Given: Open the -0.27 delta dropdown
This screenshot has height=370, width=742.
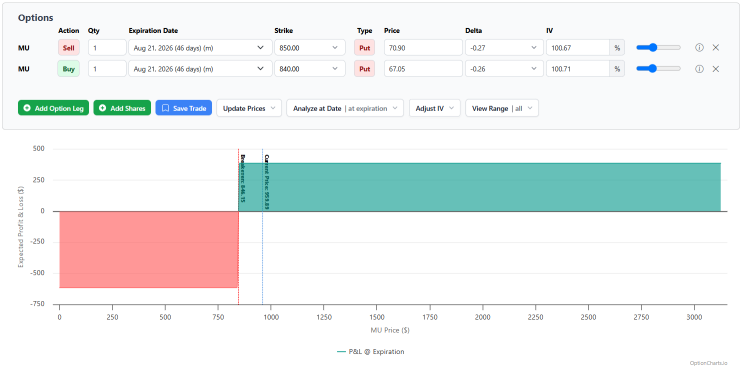Looking at the screenshot, I should [x=504, y=47].
